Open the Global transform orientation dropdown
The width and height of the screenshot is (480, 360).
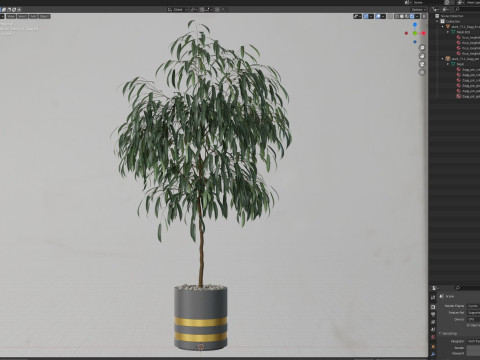(x=178, y=10)
